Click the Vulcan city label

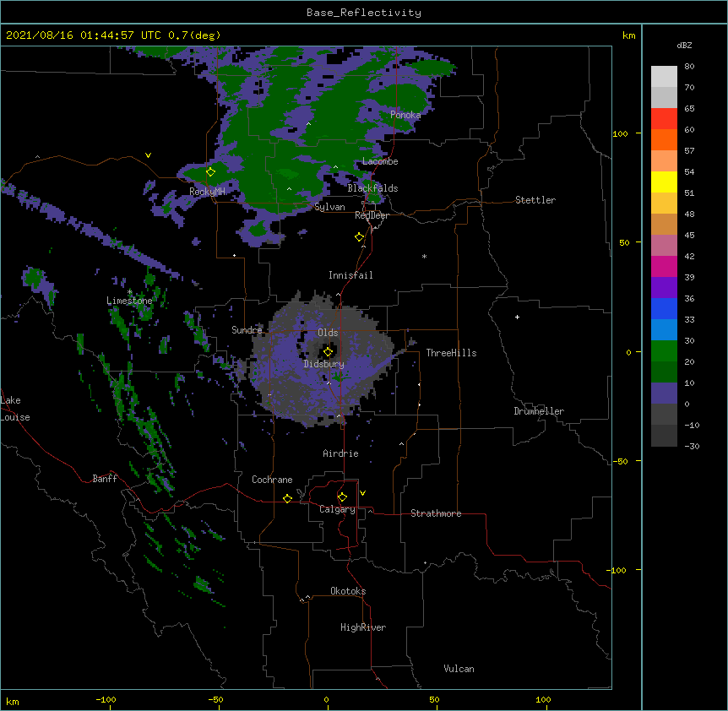point(459,669)
